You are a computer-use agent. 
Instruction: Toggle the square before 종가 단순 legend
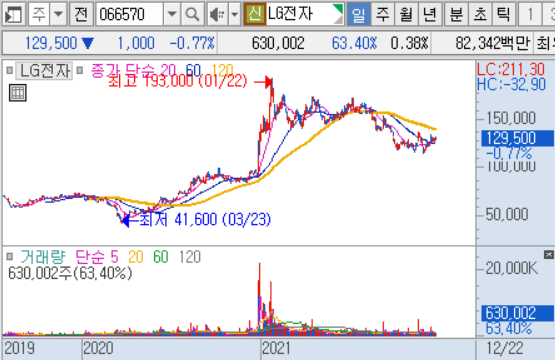click(80, 70)
